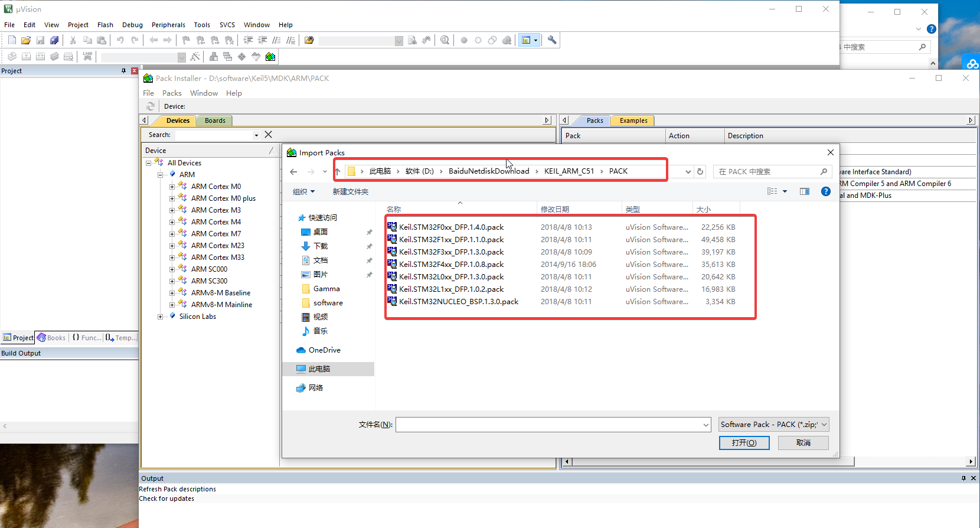
Task: Click the Start Debug Session magnifier icon
Action: tap(445, 40)
